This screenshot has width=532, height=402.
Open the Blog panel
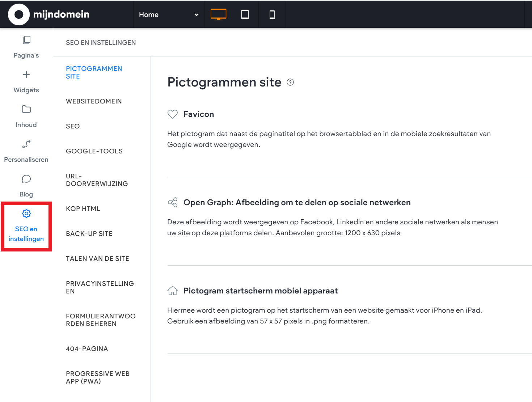(x=26, y=186)
